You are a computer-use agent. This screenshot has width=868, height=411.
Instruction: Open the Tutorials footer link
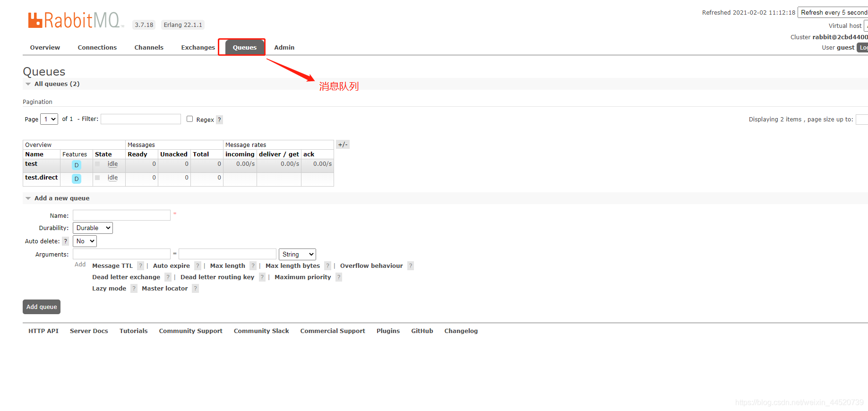[x=134, y=331]
